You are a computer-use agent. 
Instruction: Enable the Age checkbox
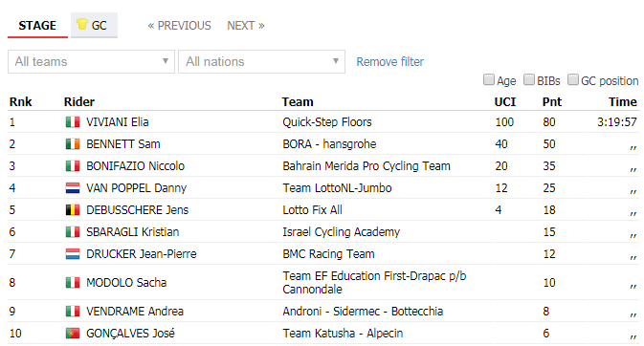tap(488, 79)
